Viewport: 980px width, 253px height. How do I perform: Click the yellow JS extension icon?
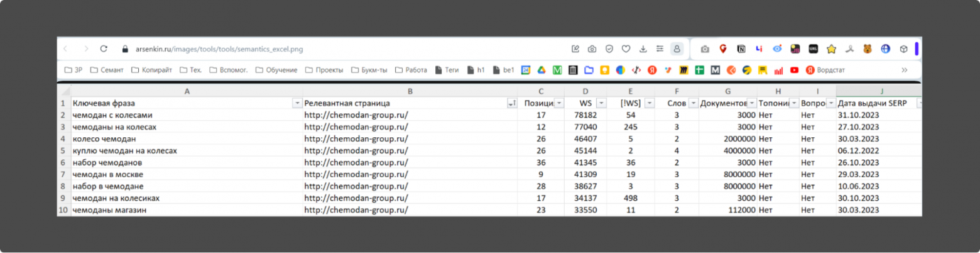(795, 48)
